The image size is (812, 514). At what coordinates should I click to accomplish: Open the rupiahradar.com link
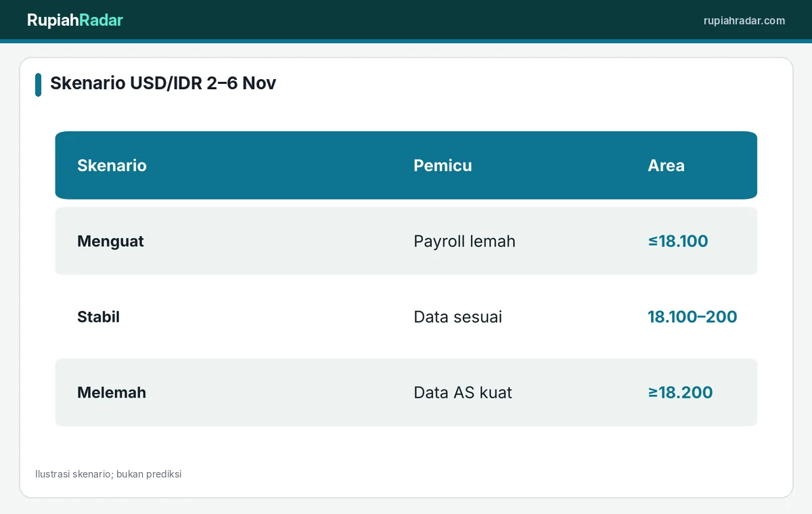point(744,20)
